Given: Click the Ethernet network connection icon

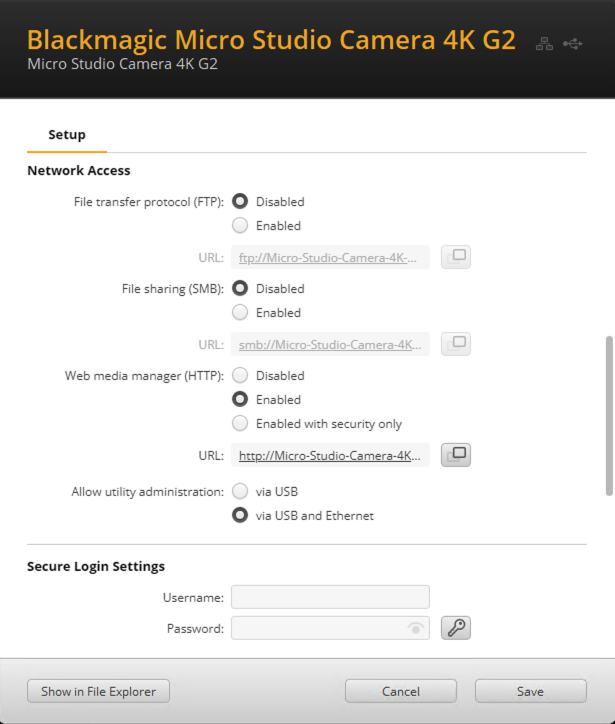Looking at the screenshot, I should click(x=544, y=44).
